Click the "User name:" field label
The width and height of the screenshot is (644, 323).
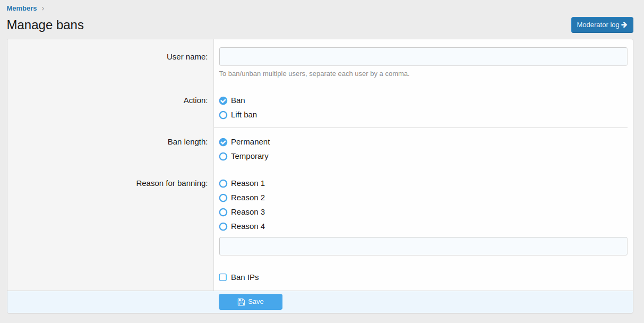click(x=187, y=57)
